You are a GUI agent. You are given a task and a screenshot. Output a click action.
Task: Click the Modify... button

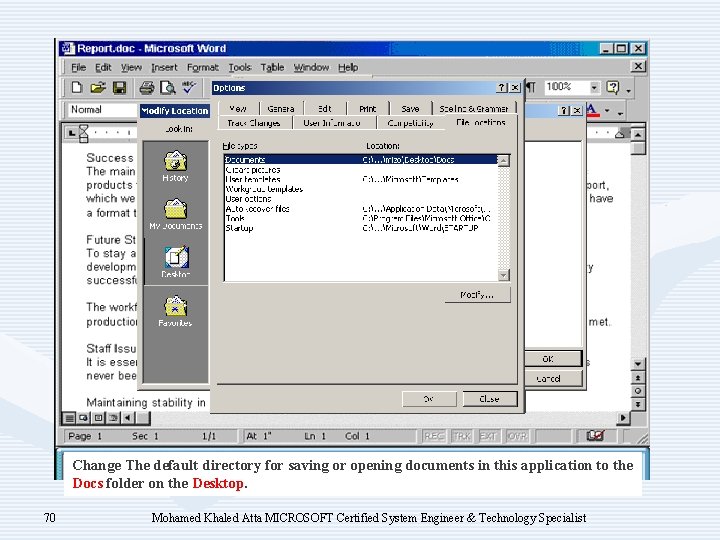point(477,295)
